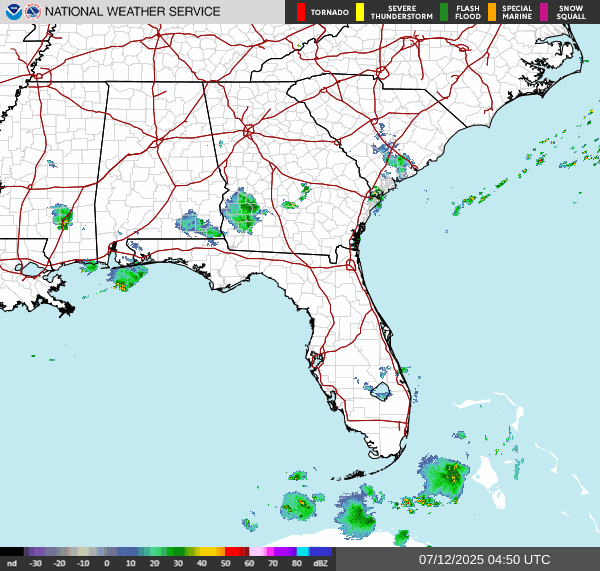This screenshot has height=571, width=600.
Task: Click the 40 value on dBZ scale
Action: pyautogui.click(x=202, y=563)
